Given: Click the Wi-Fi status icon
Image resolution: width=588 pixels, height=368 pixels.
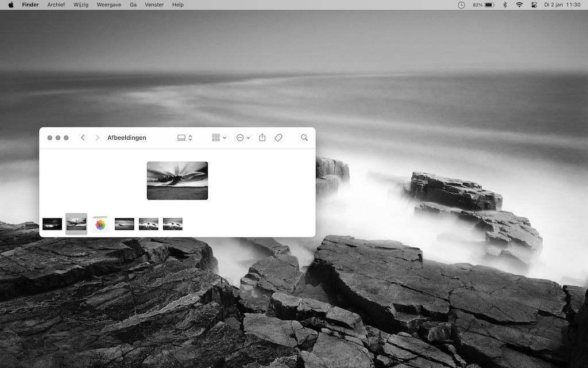Looking at the screenshot, I should pyautogui.click(x=519, y=5).
